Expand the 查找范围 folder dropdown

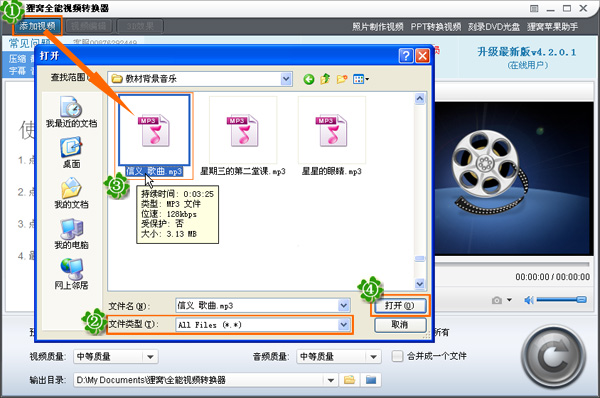coord(286,79)
